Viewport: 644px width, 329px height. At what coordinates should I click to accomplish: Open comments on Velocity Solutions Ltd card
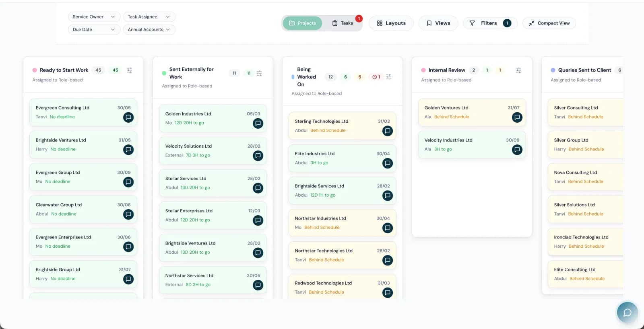(x=258, y=156)
